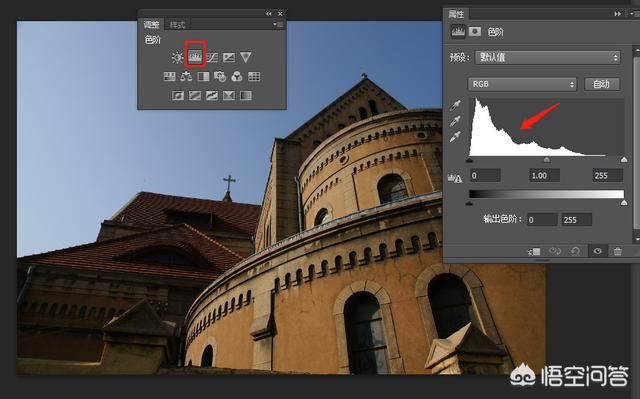Toggle adjustment layer visibility eye icon
640x399 pixels.
click(598, 251)
